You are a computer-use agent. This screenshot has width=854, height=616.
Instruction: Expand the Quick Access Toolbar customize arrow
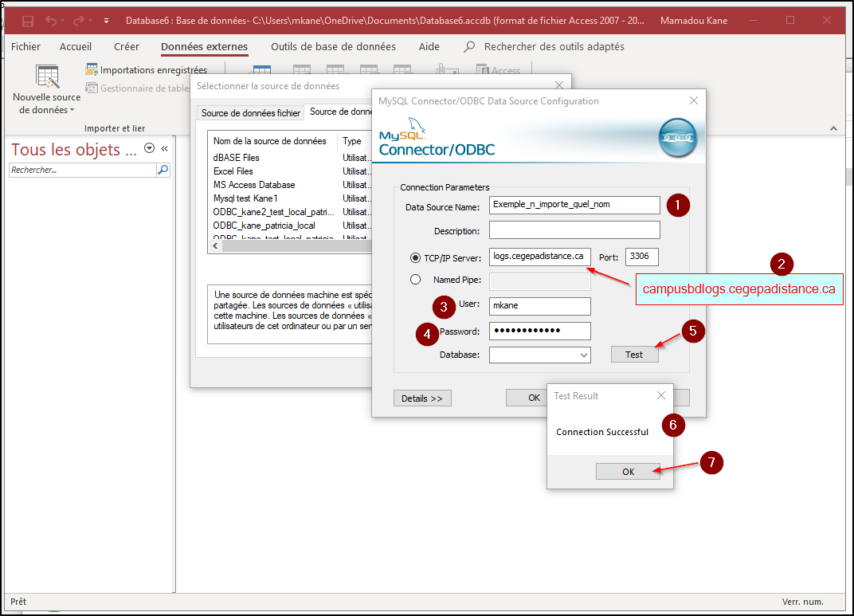click(x=107, y=21)
